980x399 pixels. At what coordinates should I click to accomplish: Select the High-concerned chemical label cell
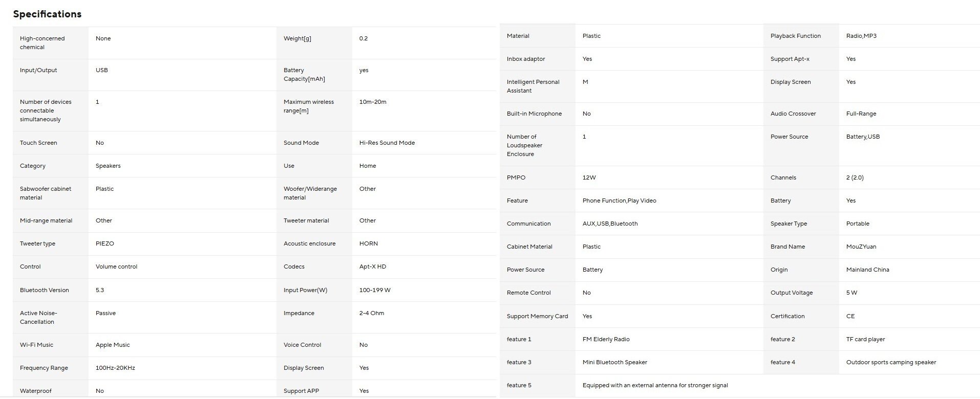[x=42, y=42]
